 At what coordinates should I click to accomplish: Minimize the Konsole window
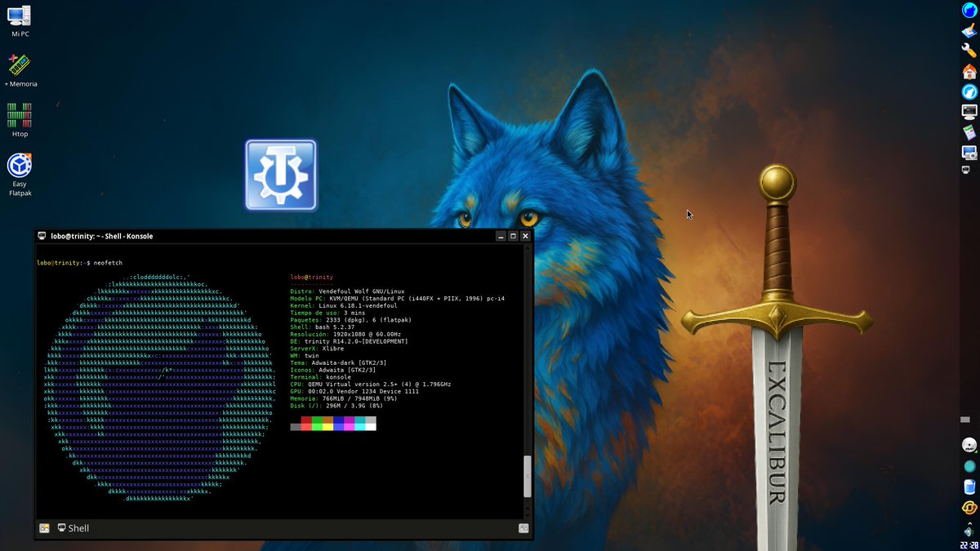[x=500, y=236]
